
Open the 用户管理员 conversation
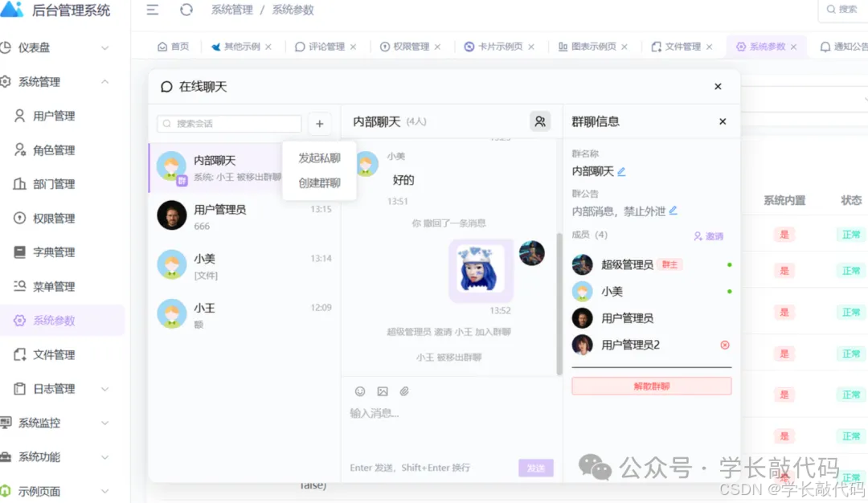tap(244, 216)
